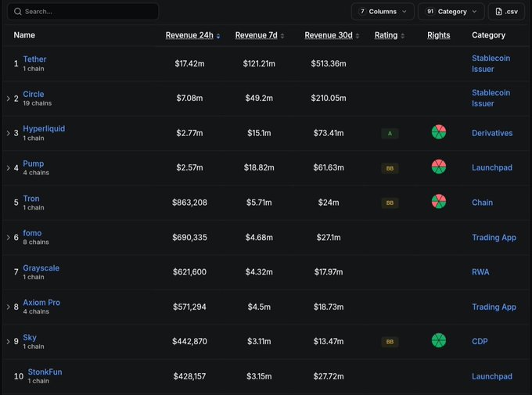Open the Tron protocol link
532x395 pixels.
point(31,199)
